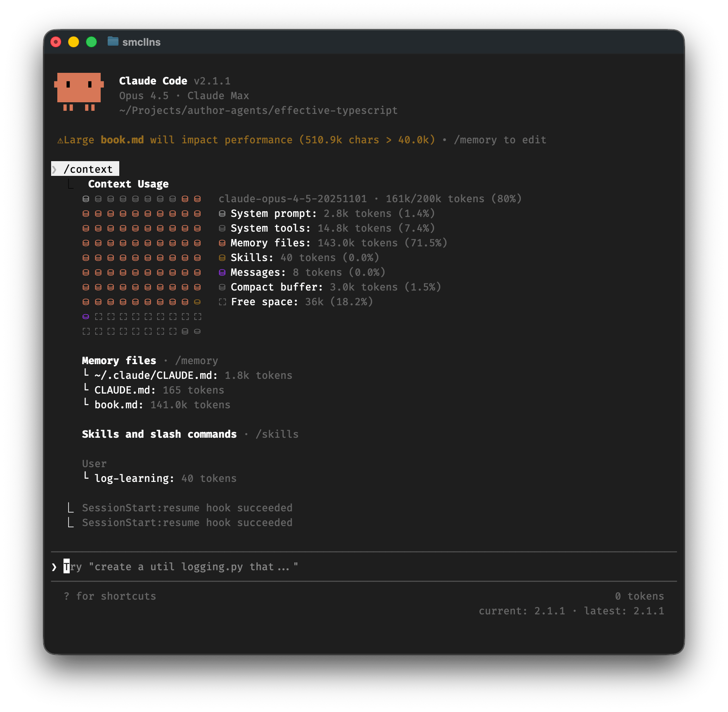Click the /memory link beside Memory files
The height and width of the screenshot is (712, 728).
click(x=196, y=361)
